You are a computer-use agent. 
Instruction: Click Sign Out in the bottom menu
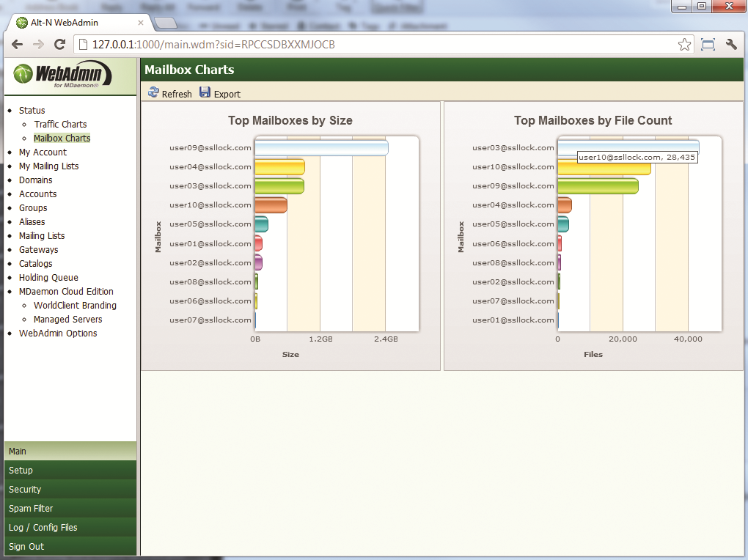(x=70, y=546)
